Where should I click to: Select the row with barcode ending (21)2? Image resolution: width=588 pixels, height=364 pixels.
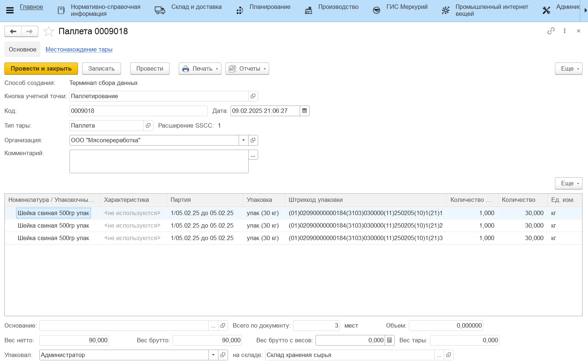pyautogui.click(x=365, y=226)
